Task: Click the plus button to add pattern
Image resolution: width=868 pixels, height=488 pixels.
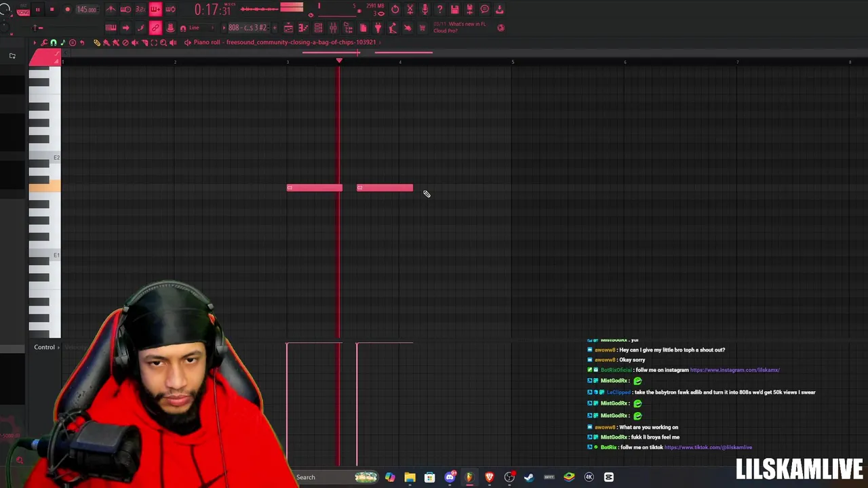Action: point(274,28)
